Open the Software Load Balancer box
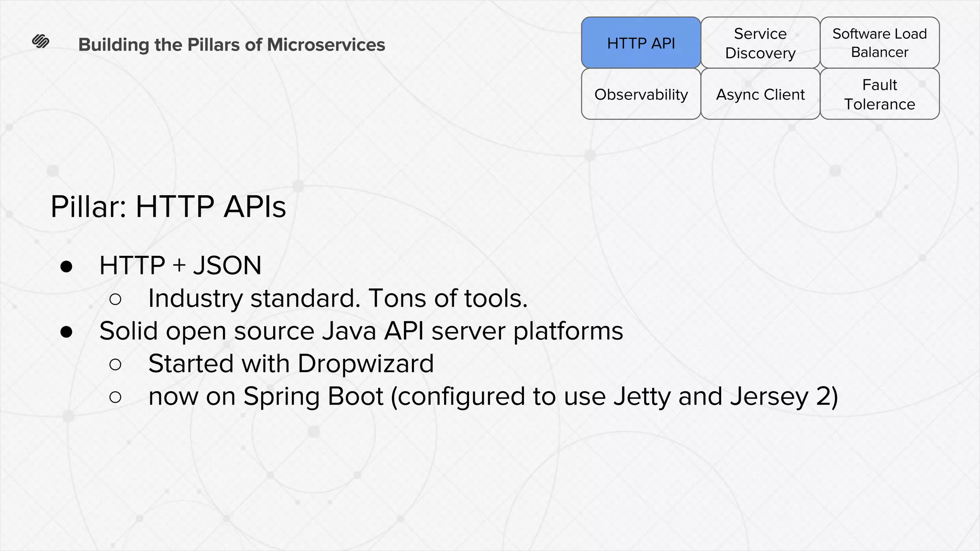The width and height of the screenshot is (980, 551). point(880,43)
